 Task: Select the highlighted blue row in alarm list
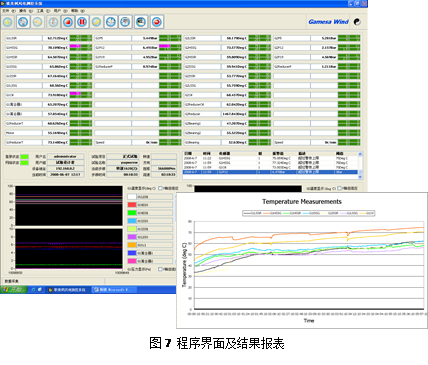(x=270, y=172)
